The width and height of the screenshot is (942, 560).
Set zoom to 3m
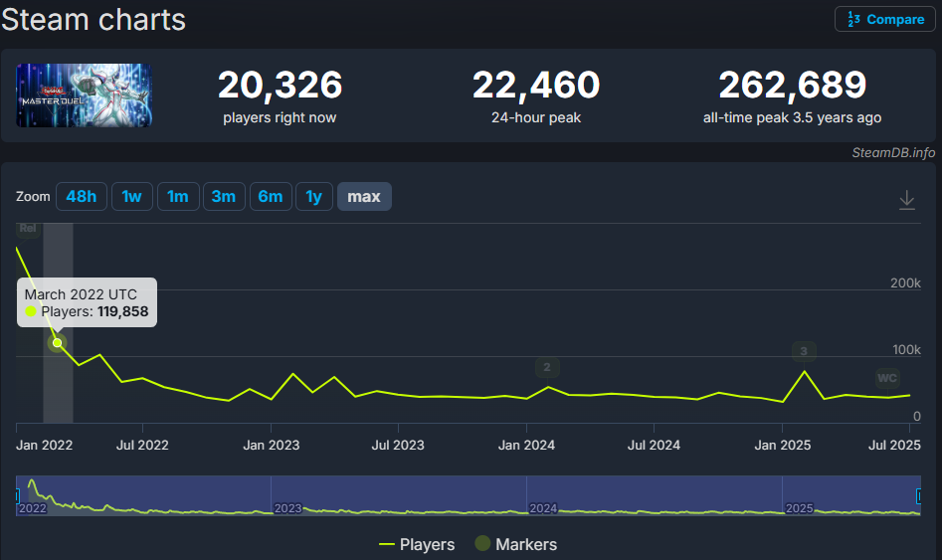click(224, 197)
